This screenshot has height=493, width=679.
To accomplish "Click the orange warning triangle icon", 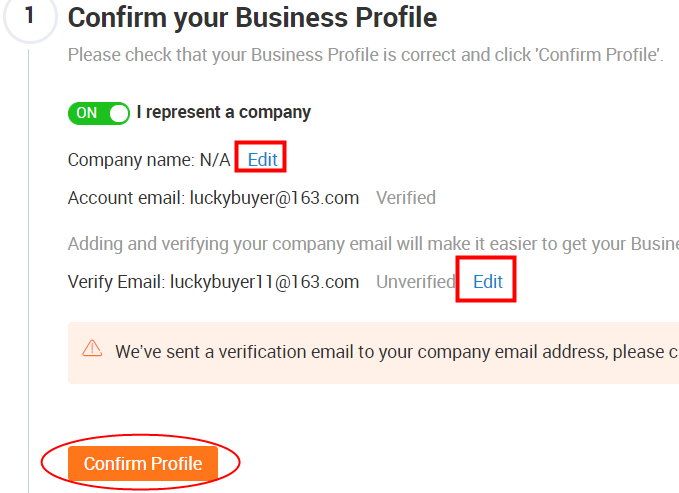I will coord(92,348).
